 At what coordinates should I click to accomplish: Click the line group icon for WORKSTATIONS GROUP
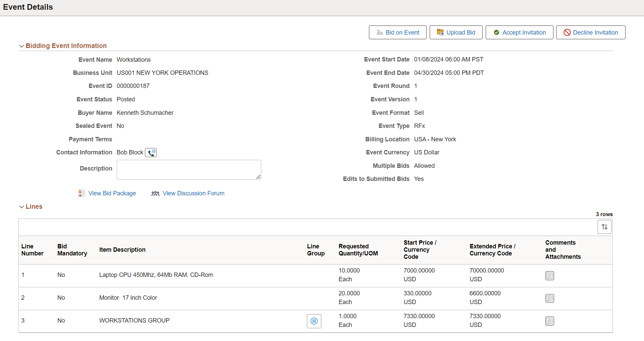(x=314, y=321)
